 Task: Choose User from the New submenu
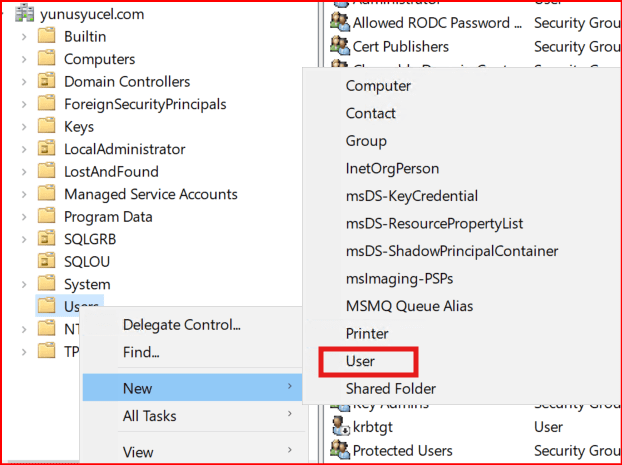point(360,360)
